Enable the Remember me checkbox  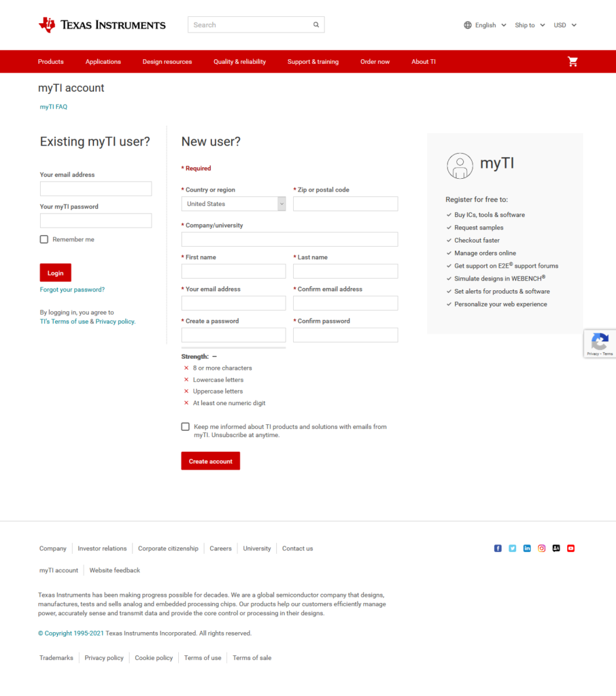pos(44,239)
